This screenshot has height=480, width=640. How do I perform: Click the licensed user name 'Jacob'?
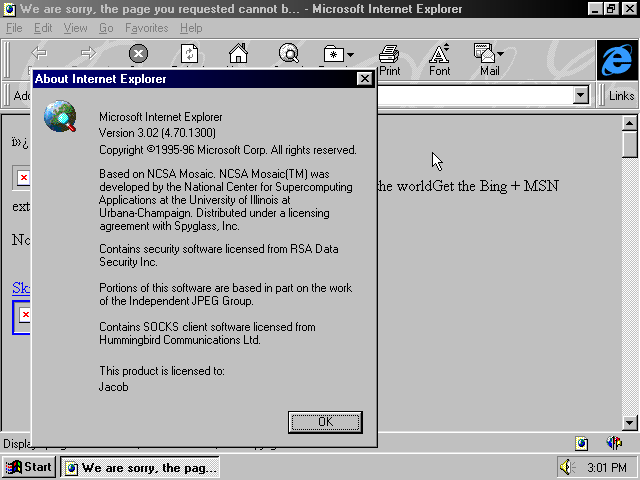[113, 387]
